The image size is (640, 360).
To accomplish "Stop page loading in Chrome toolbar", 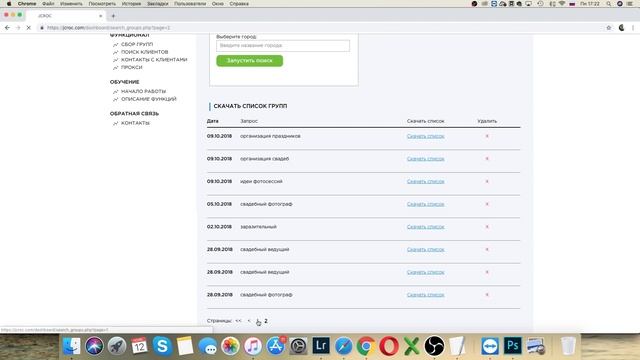I will point(28,27).
